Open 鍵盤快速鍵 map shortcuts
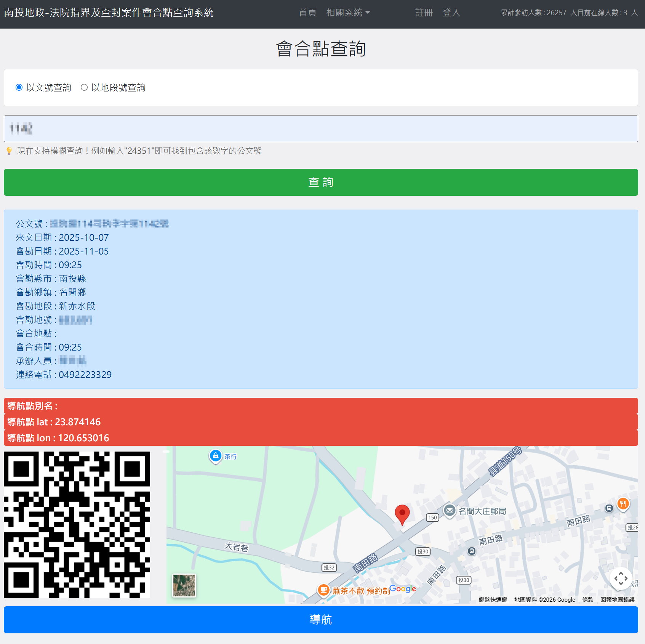The height and width of the screenshot is (644, 645). coord(493,599)
